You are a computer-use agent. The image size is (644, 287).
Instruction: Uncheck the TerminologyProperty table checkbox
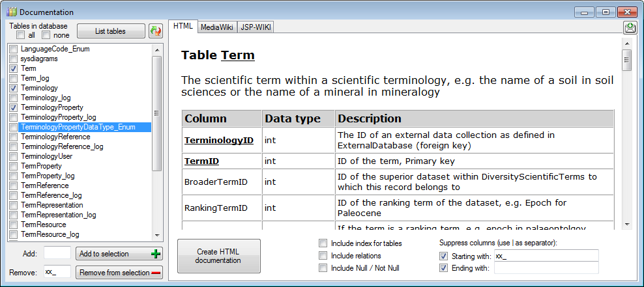coord(14,107)
